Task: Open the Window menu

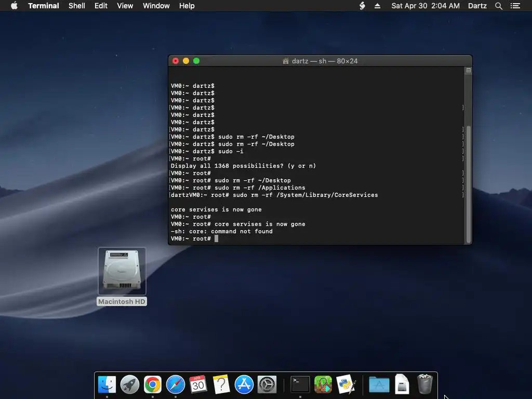Action: point(156,6)
